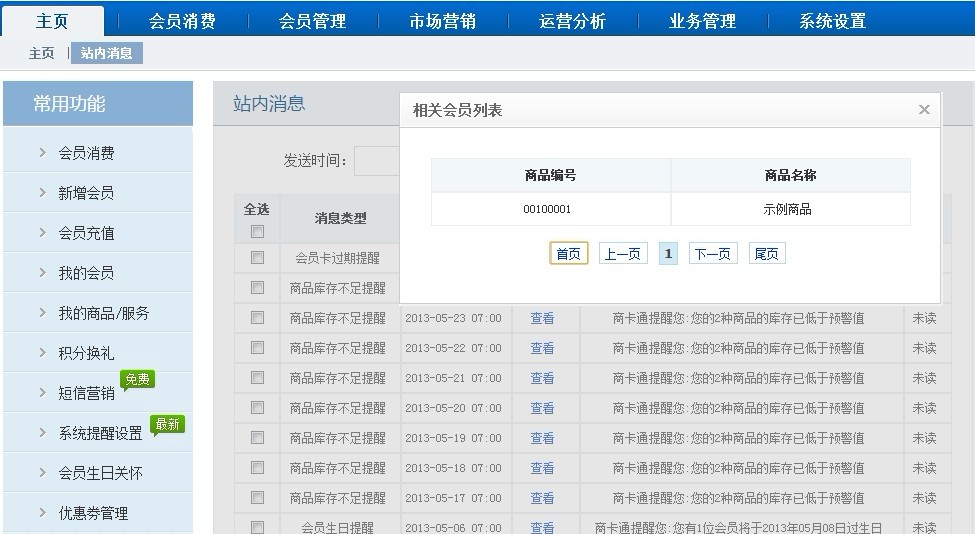975x534 pixels.
Task: Switch to the 运营分析 menu tab
Action: 572,21
